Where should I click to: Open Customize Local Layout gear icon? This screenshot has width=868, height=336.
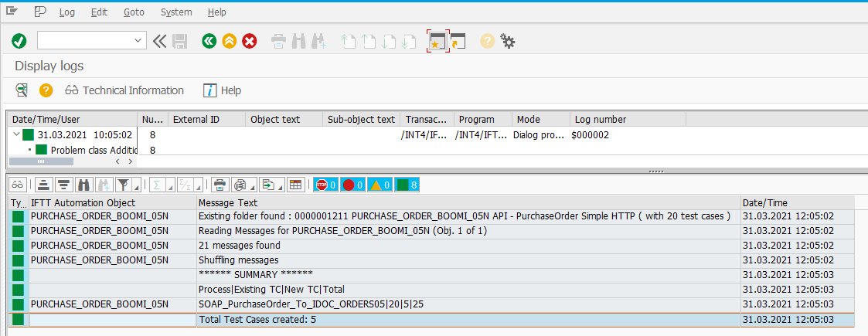point(508,41)
